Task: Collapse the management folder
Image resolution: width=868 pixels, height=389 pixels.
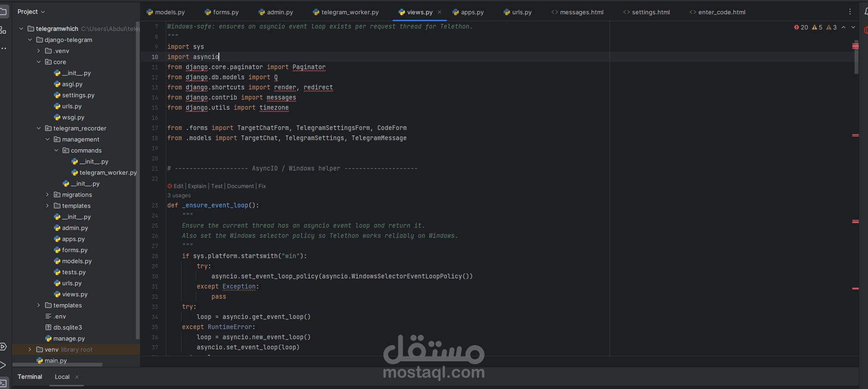Action: pyautogui.click(x=47, y=139)
